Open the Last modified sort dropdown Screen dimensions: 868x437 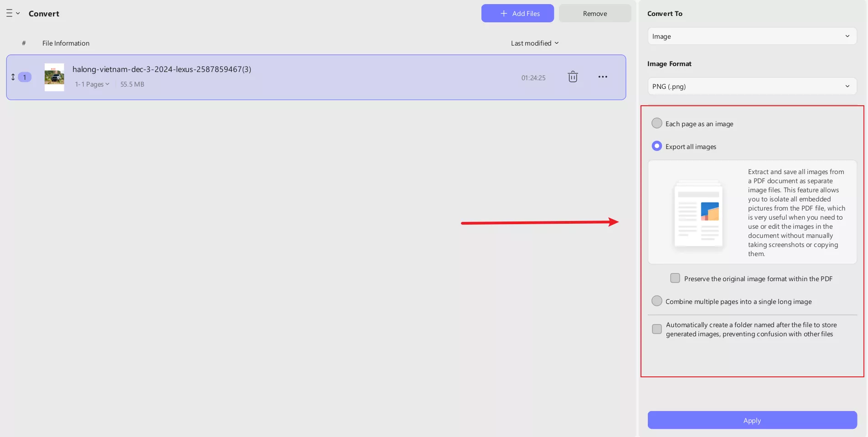[x=534, y=43]
